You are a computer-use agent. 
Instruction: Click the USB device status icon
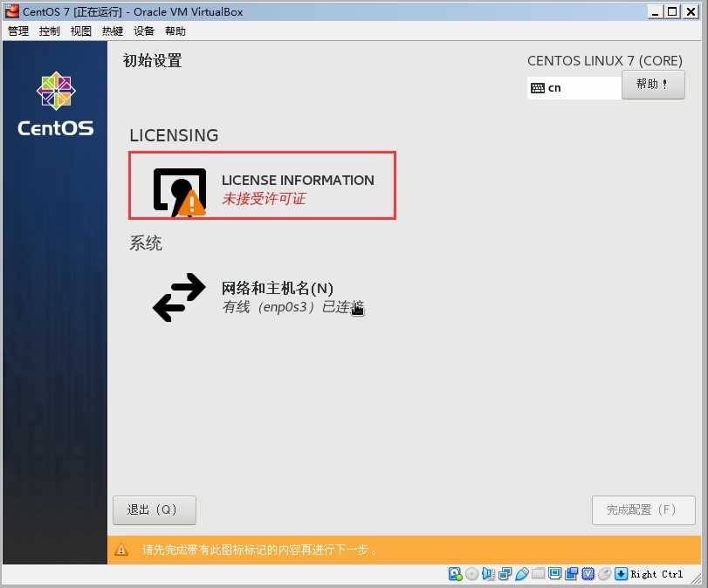click(522, 574)
